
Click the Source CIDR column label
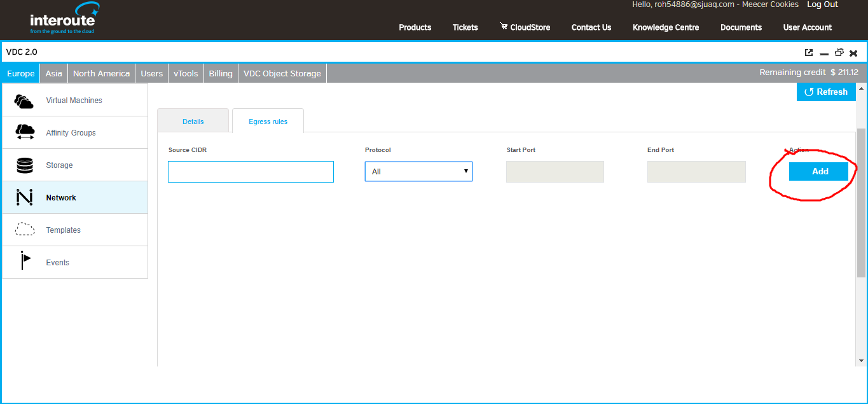[188, 150]
